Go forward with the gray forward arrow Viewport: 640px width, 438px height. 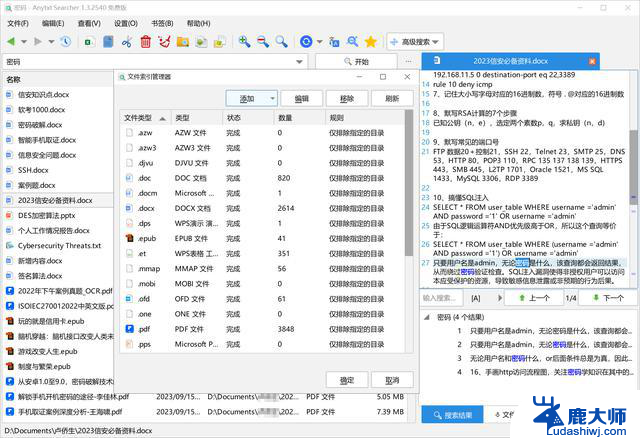click(38, 41)
